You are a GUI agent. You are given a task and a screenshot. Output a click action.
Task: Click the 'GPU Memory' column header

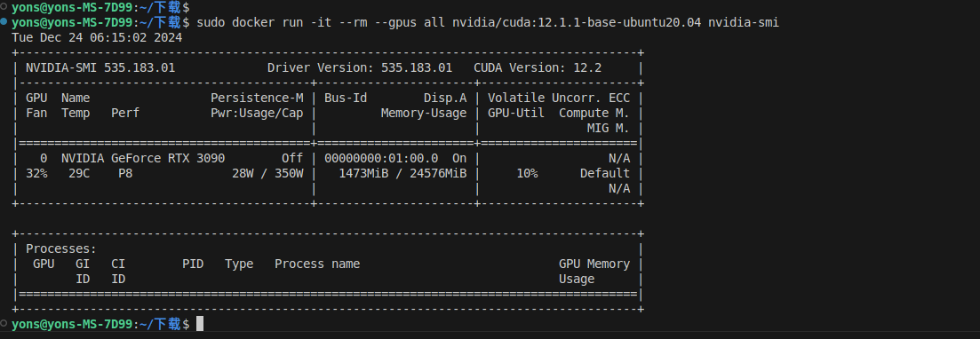tap(594, 264)
